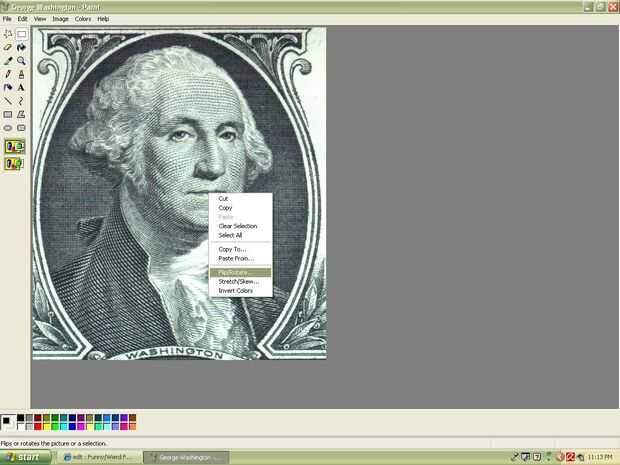Pick the bright red color swatch

(x=38, y=426)
